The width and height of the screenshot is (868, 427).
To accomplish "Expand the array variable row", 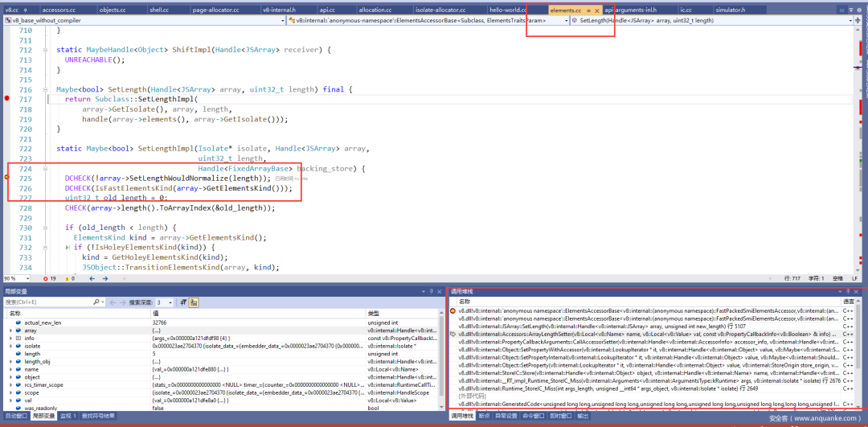I will coord(10,330).
